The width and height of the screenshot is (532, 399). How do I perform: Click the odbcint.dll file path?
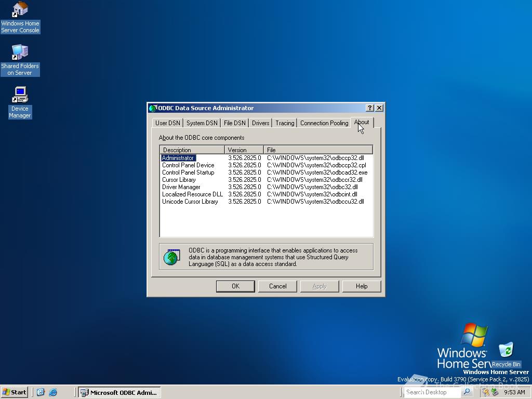coord(312,194)
